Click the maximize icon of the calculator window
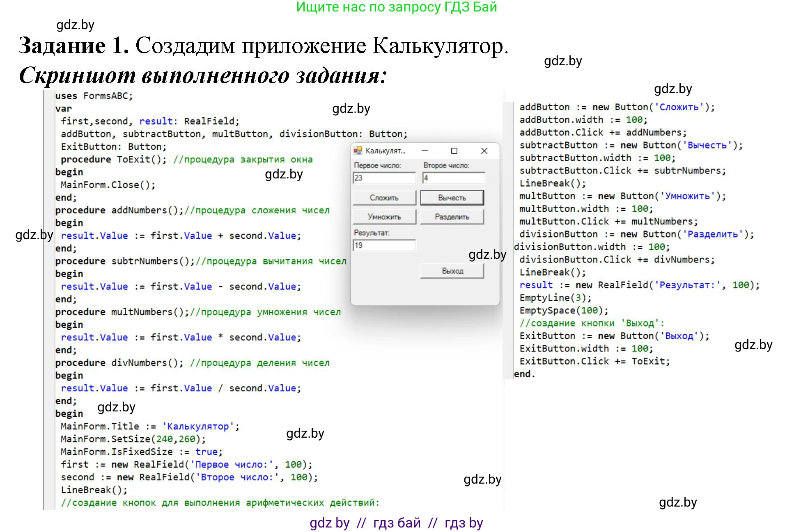This screenshot has width=794, height=532. [x=454, y=151]
